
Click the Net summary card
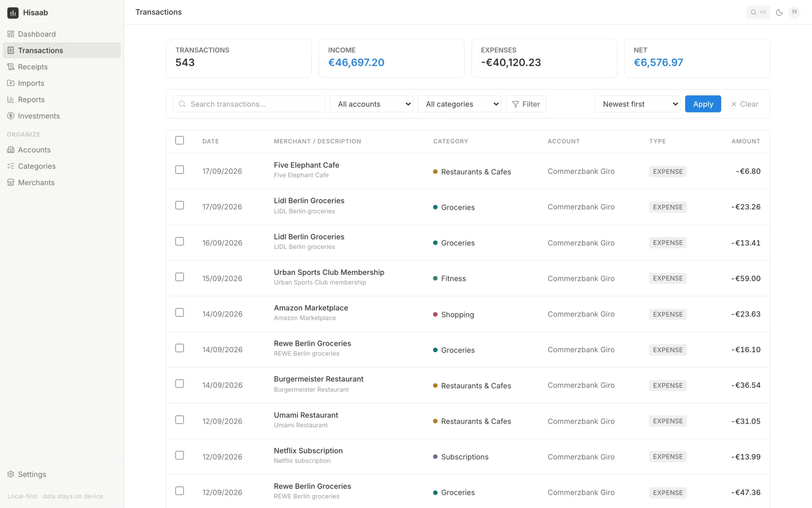tap(697, 58)
